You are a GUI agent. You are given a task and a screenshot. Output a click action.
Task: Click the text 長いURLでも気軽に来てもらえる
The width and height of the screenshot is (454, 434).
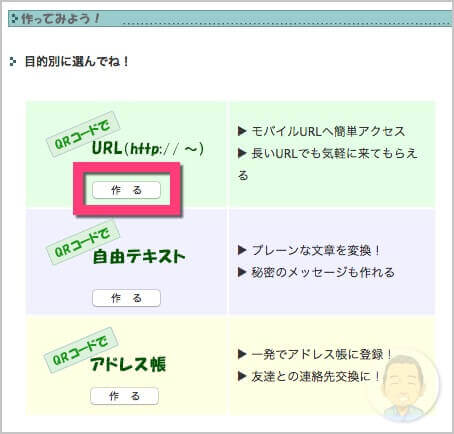tap(328, 164)
